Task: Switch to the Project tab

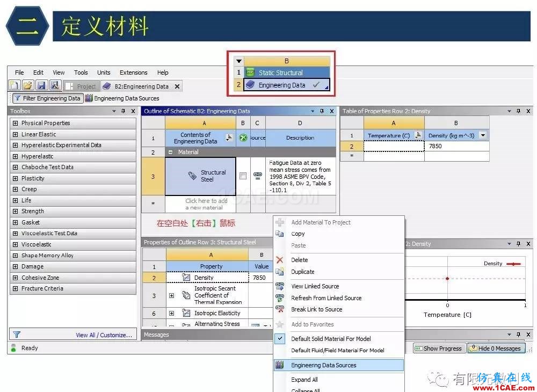Action: pos(82,86)
